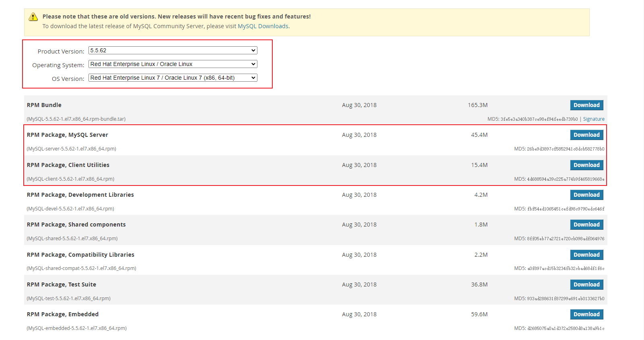Image resolution: width=644 pixels, height=340 pixels.
Task: Click the MySQL Server release date
Action: coord(359,135)
